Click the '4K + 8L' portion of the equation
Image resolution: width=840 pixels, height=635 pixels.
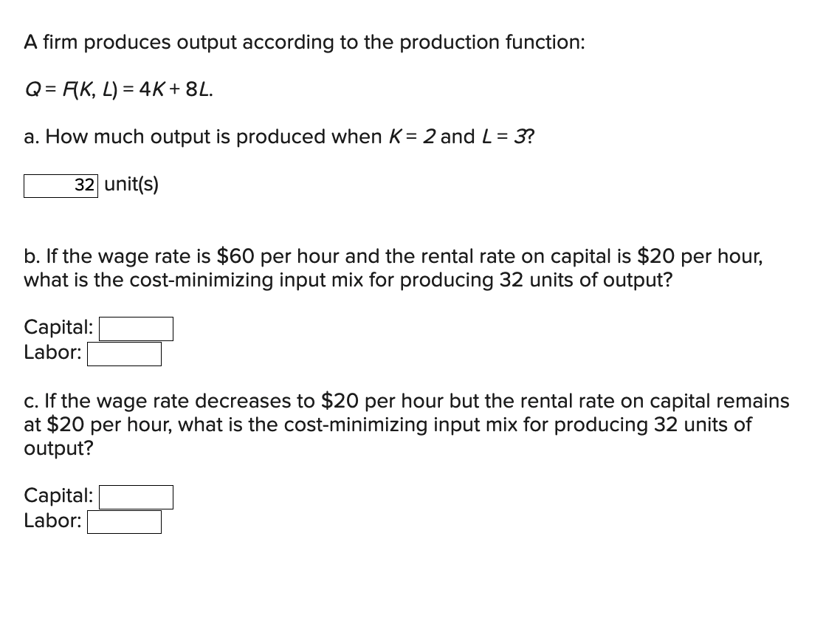click(x=176, y=89)
